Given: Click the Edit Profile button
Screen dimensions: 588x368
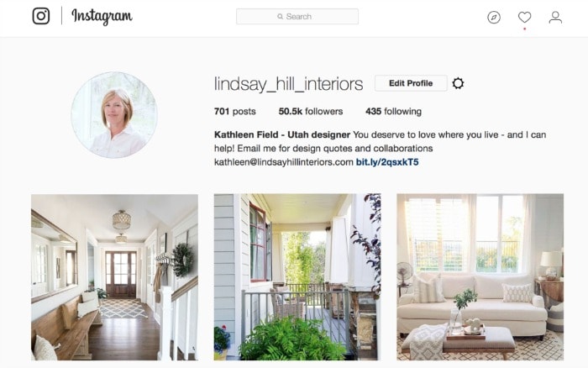Looking at the screenshot, I should (x=411, y=83).
